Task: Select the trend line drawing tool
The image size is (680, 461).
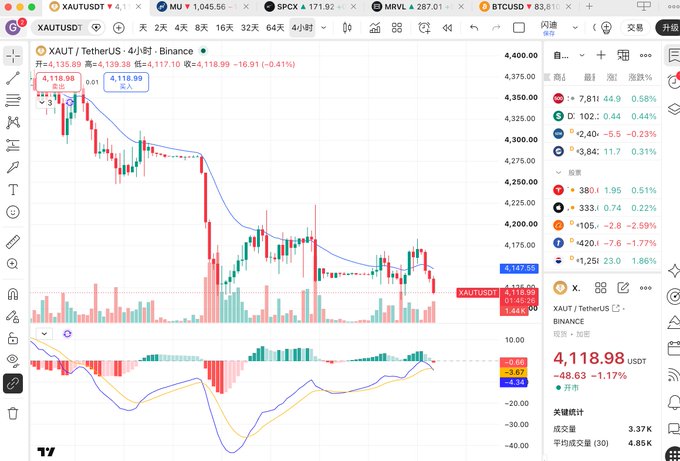Action: (13, 78)
